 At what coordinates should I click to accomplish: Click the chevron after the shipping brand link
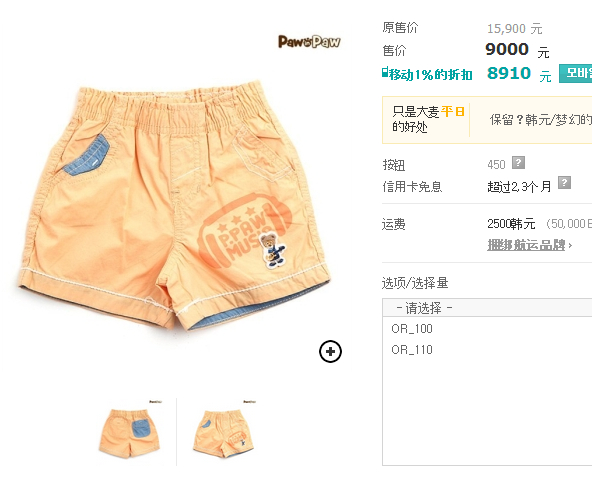pyautogui.click(x=570, y=246)
